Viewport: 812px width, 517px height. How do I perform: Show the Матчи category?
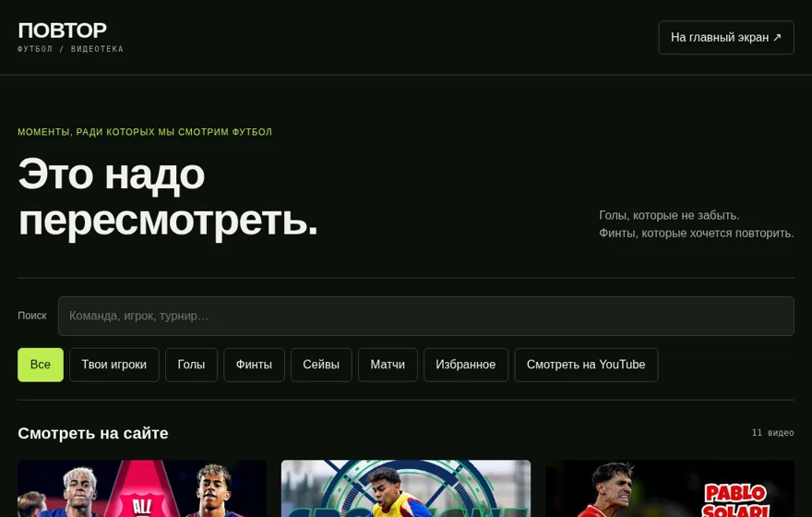coord(388,365)
